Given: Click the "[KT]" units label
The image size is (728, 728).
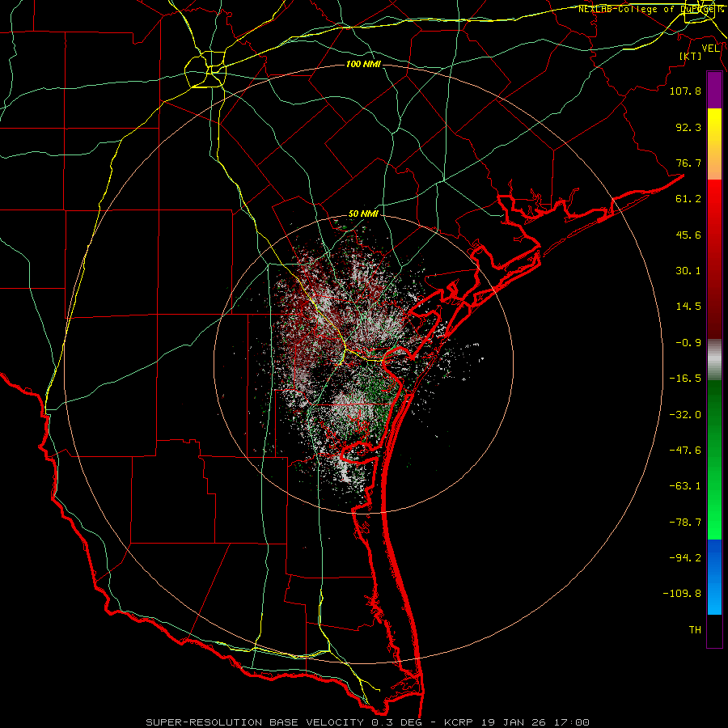Looking at the screenshot, I should (x=691, y=56).
